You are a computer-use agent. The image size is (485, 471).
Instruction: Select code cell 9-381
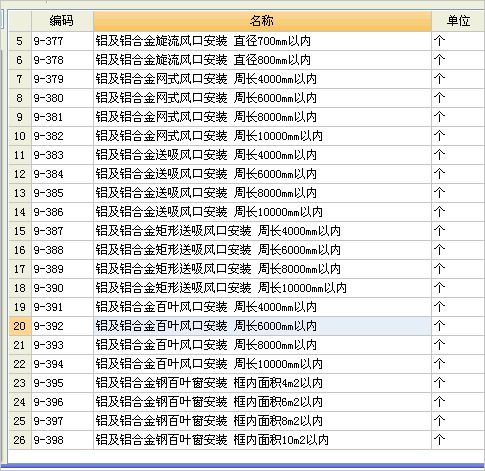[62, 117]
